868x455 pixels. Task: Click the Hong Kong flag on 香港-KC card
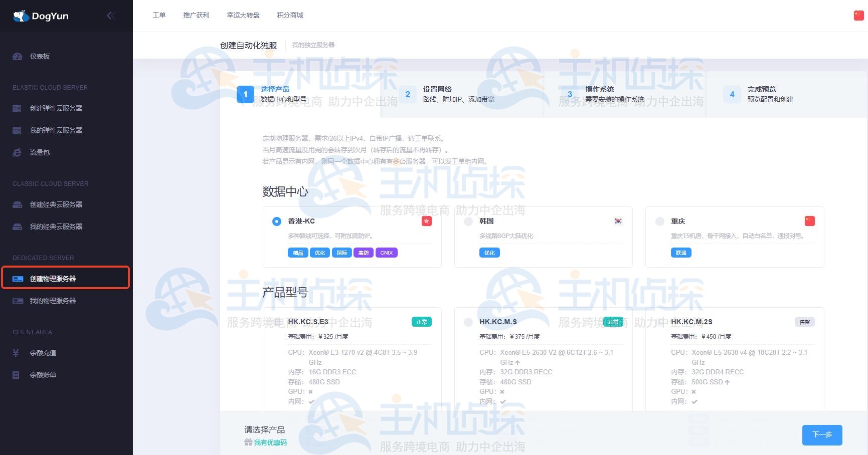tap(426, 221)
